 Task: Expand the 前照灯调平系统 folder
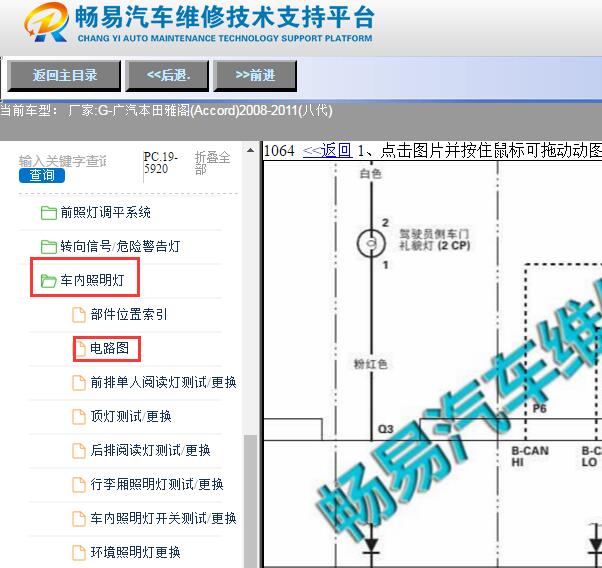(x=105, y=212)
